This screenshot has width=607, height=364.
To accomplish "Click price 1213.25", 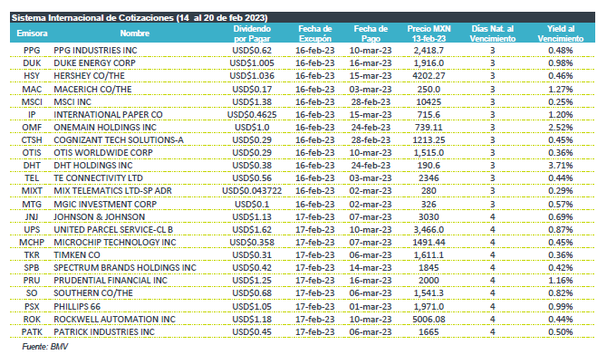I will pos(429,140).
